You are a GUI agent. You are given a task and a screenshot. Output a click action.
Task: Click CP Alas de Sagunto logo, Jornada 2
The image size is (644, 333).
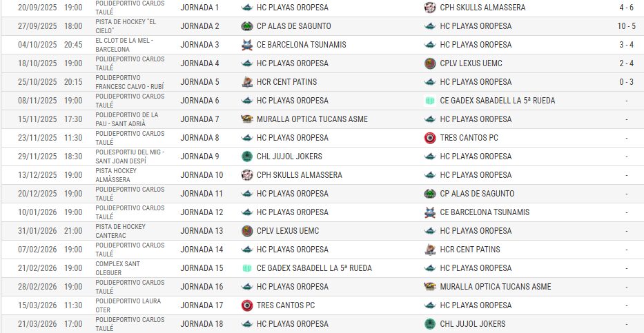click(x=247, y=26)
